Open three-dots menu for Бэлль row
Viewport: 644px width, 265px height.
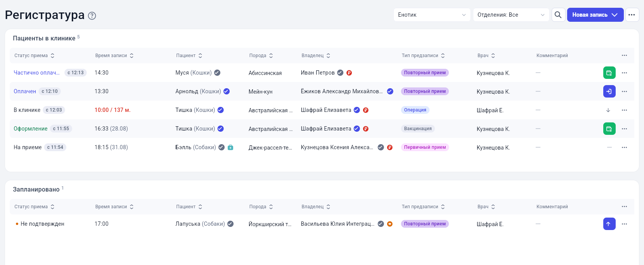624,147
